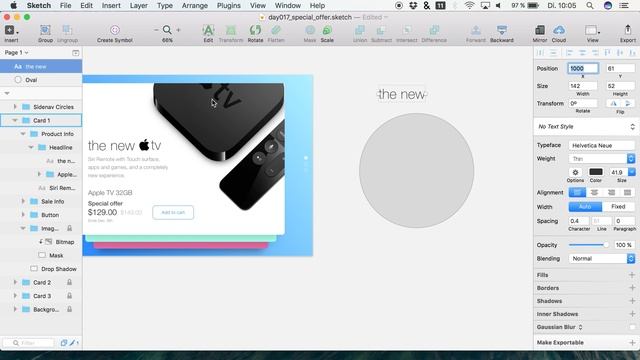The width and height of the screenshot is (640, 360).
Task: Select the Edit tool icon
Action: point(208,30)
